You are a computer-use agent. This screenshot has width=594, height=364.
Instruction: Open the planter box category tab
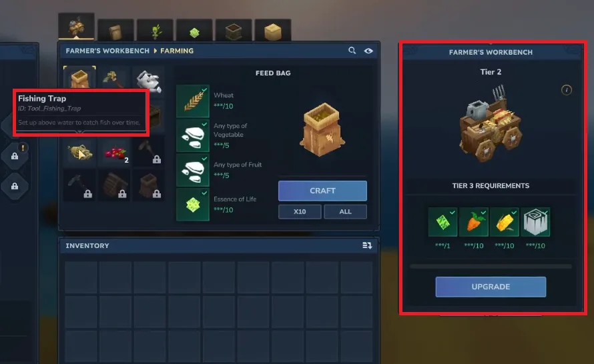pos(234,30)
